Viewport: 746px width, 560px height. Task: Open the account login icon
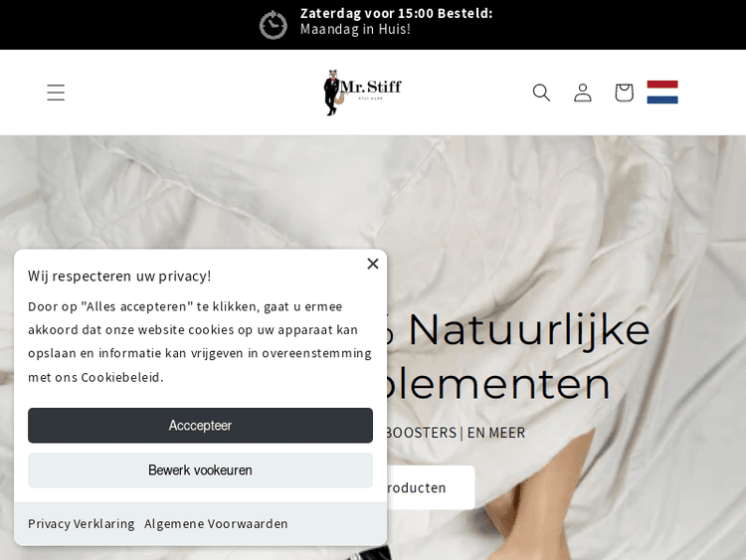tap(582, 93)
